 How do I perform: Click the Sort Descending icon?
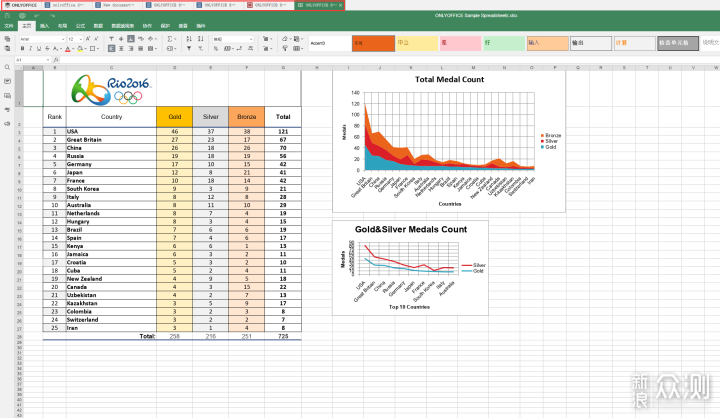coord(201,39)
